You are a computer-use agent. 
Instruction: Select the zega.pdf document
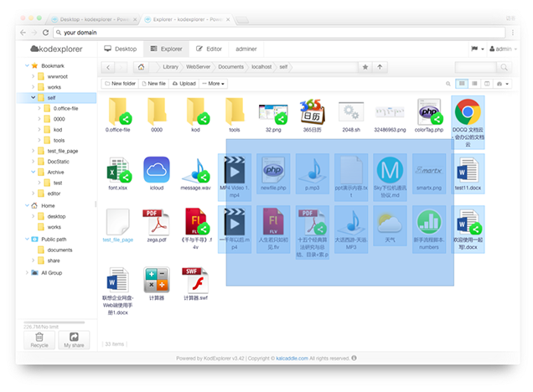157,222
